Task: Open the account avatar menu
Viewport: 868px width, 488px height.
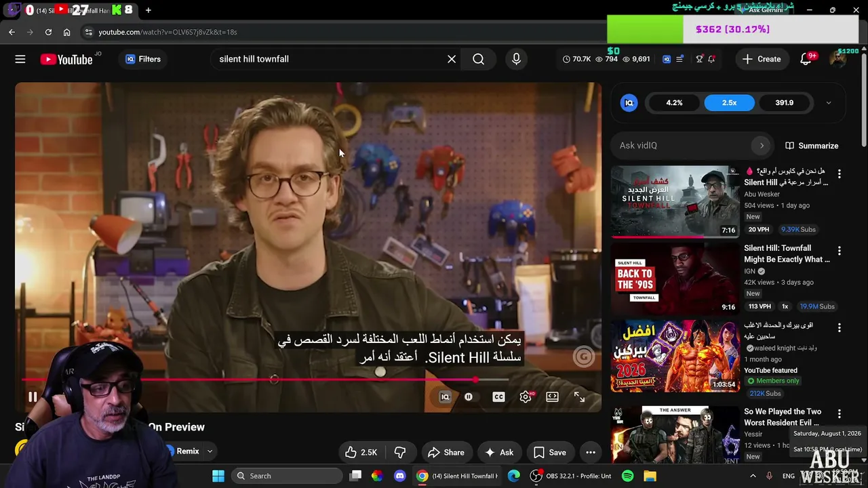Action: click(x=838, y=59)
